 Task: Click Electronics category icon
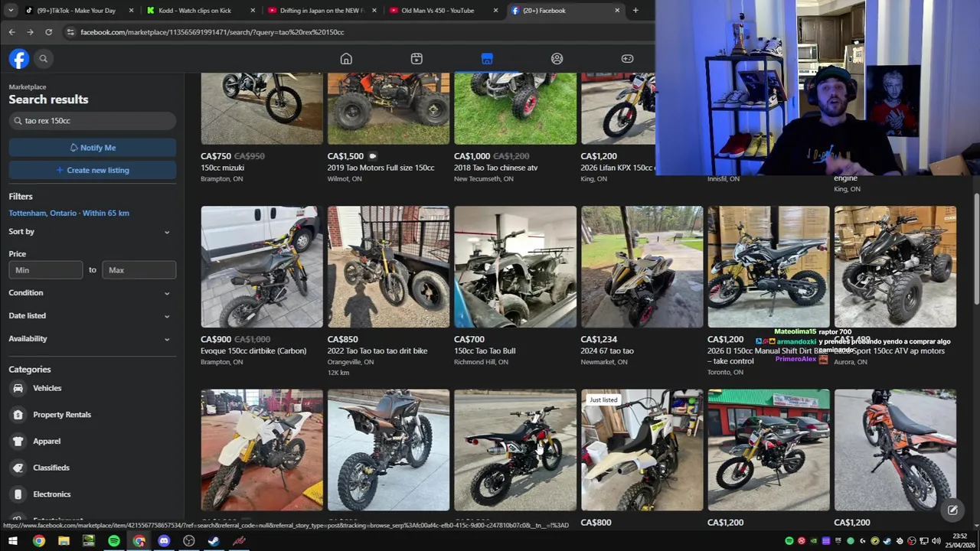click(x=18, y=494)
